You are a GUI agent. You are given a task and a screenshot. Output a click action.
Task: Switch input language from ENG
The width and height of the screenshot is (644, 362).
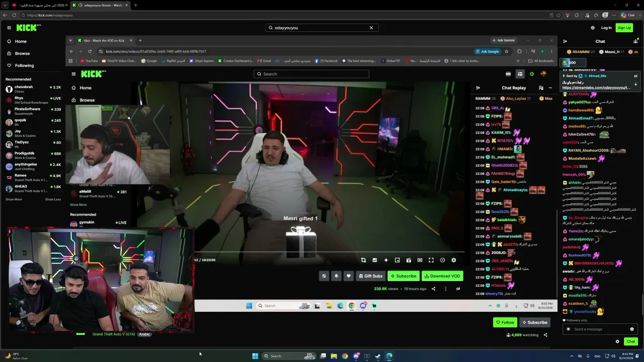(597, 356)
